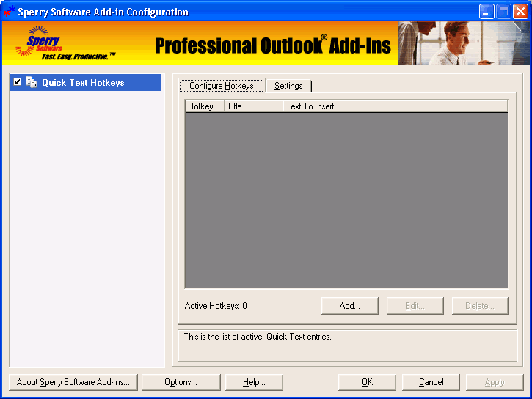532x399 pixels.
Task: Switch to the Configure Hotkeys tab
Action: click(x=222, y=86)
